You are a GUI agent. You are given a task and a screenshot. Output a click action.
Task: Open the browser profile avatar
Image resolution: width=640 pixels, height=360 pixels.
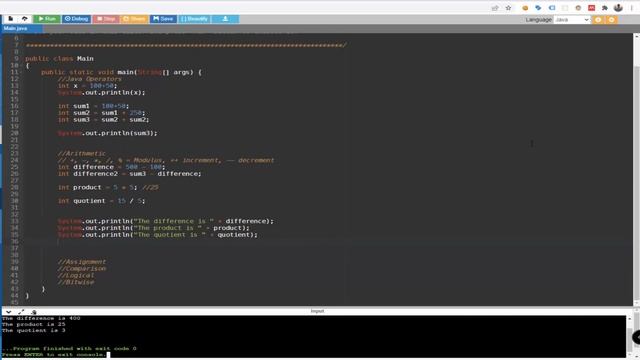click(x=618, y=8)
